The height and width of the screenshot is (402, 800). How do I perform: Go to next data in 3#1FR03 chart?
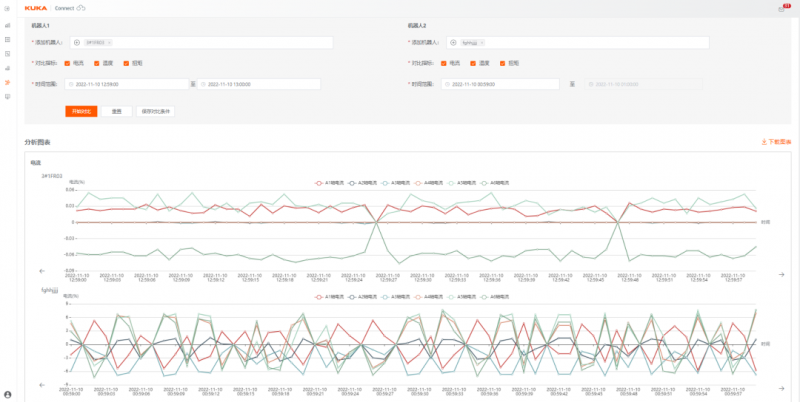[781, 274]
